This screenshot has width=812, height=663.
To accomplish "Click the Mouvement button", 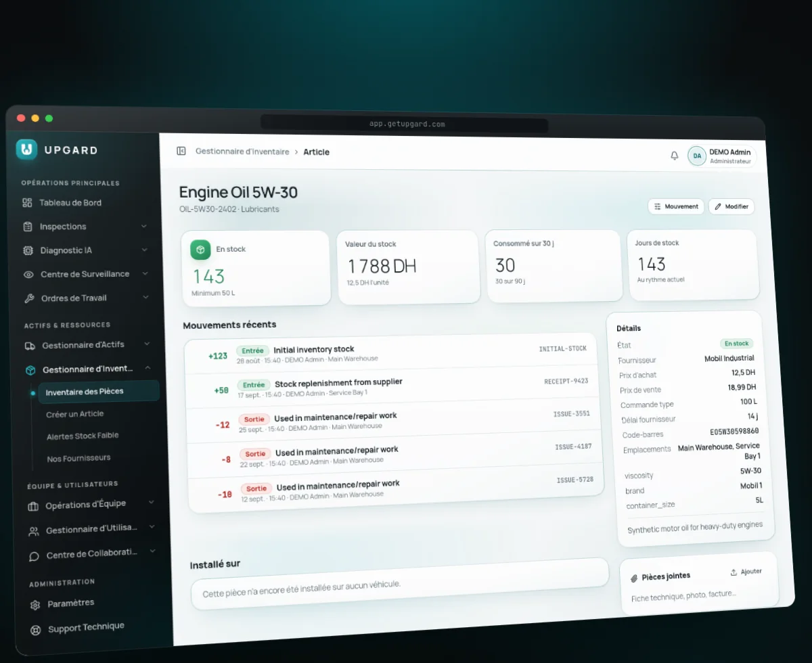I will (x=676, y=206).
